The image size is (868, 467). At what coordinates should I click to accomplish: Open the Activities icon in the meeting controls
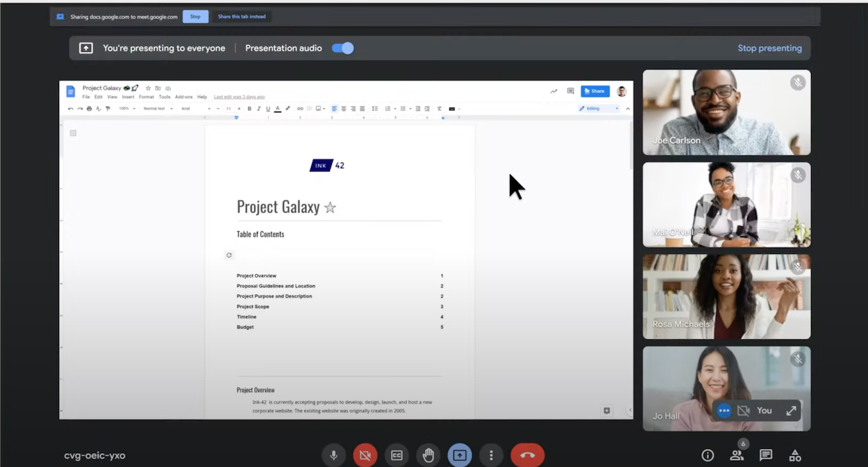(x=794, y=455)
